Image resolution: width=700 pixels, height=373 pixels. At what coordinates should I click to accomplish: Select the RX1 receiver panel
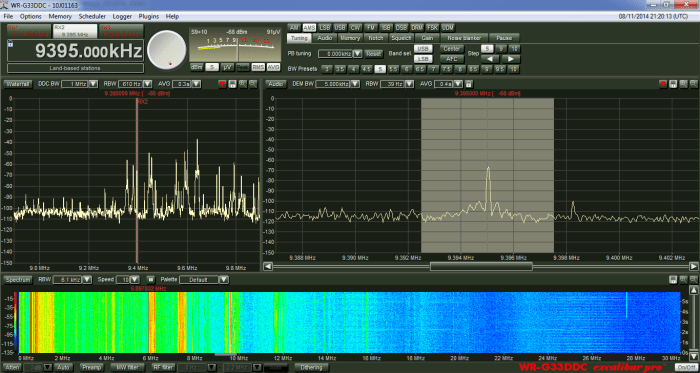(28, 31)
